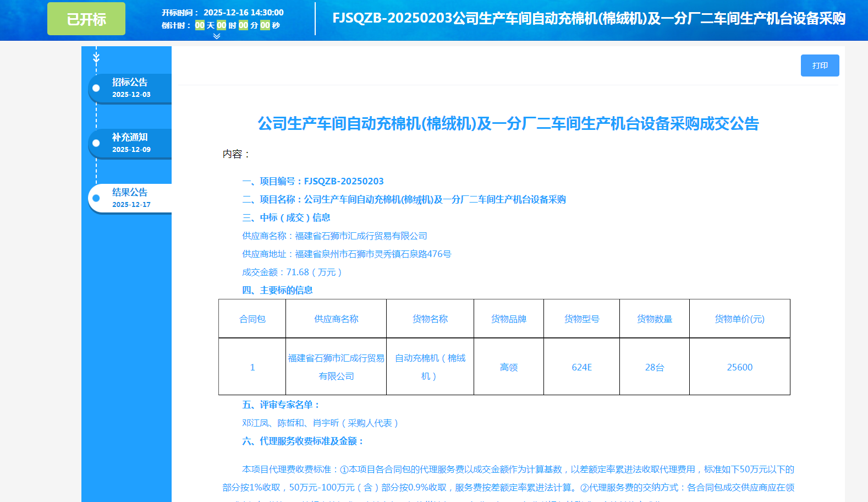Click the circle marker beside 补充通知
Image resolution: width=868 pixels, height=502 pixels.
pyautogui.click(x=96, y=143)
